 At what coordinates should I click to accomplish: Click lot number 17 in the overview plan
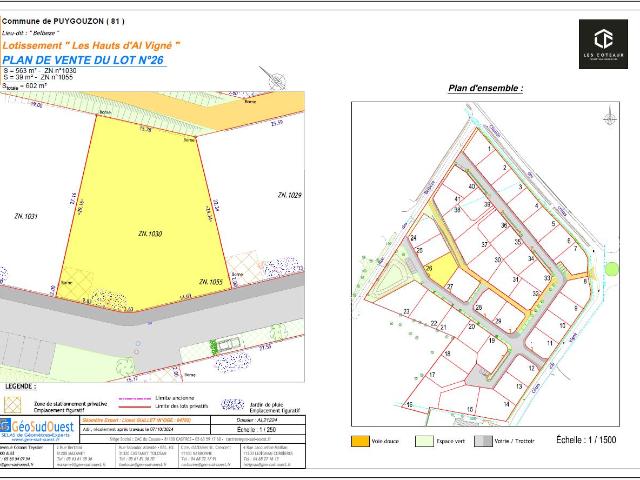coord(432,374)
